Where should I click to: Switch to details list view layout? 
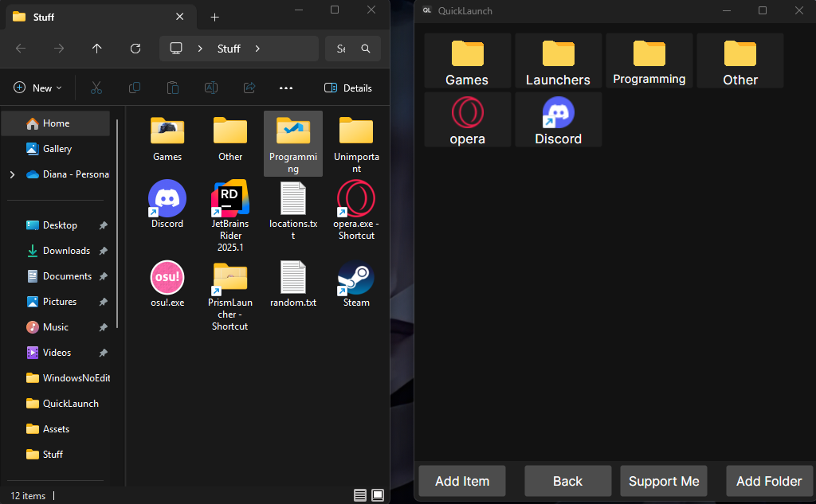click(360, 495)
